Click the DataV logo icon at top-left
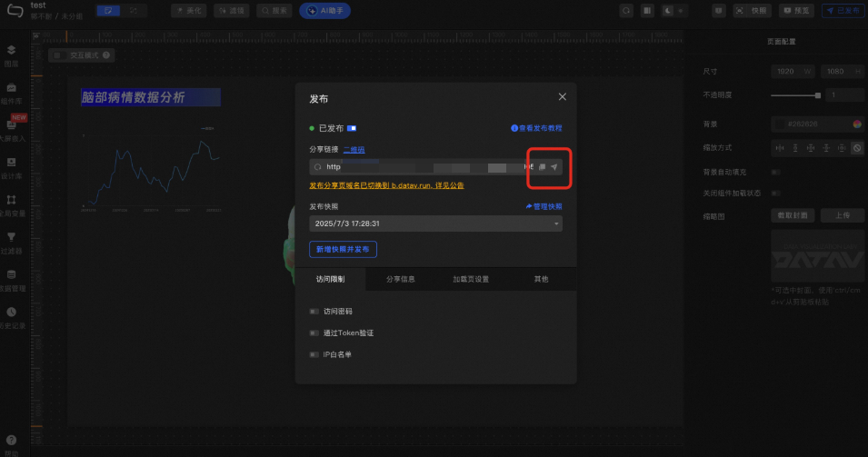The image size is (868, 457). 15,11
